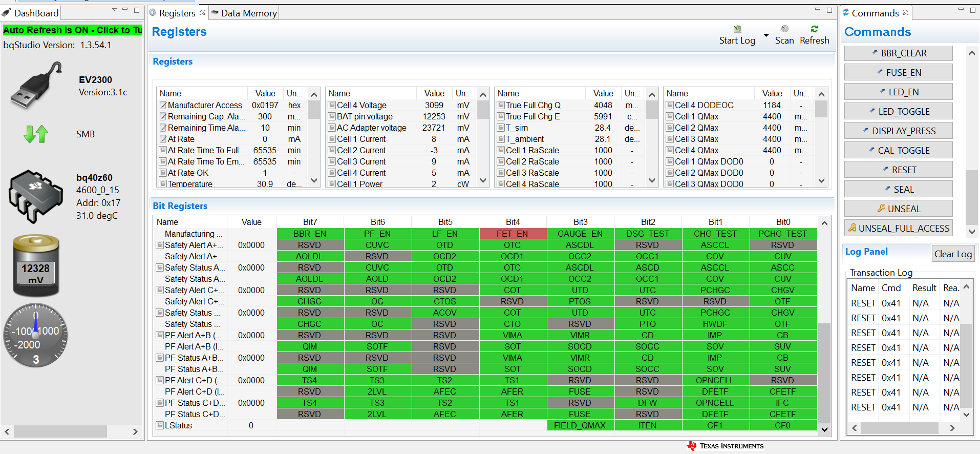980x454 pixels.
Task: Toggle the DSG_TEST bit cell
Action: tap(648, 234)
